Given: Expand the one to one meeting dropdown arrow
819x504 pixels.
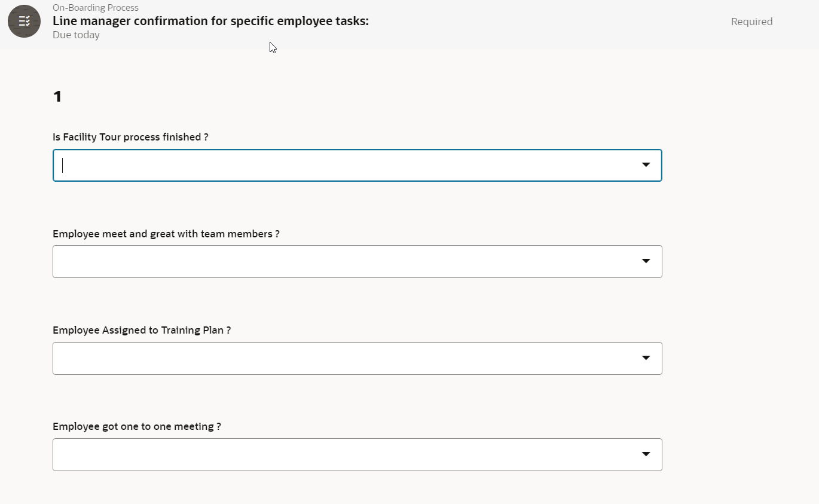Looking at the screenshot, I should [646, 454].
